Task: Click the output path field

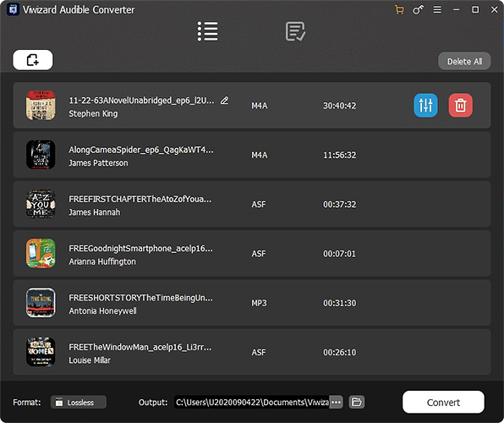Action: pos(252,402)
